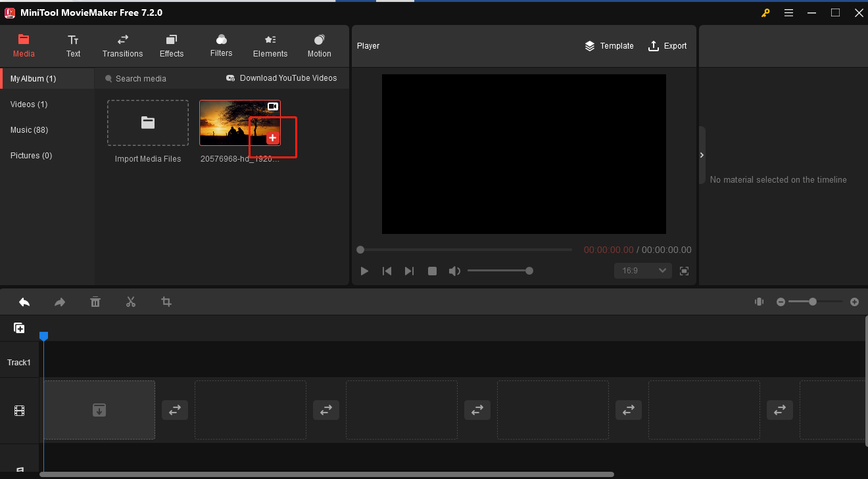Click the timeline zoom in plus

tap(854, 302)
